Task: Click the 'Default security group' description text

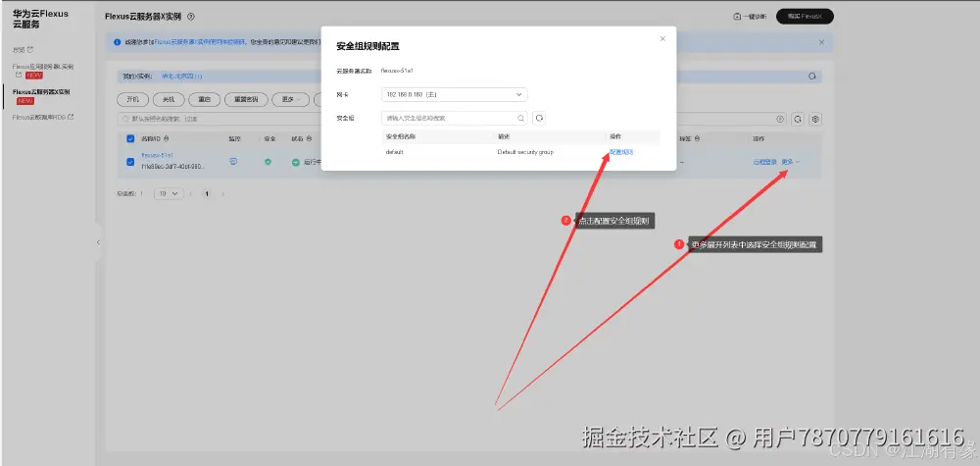Action: 525,152
